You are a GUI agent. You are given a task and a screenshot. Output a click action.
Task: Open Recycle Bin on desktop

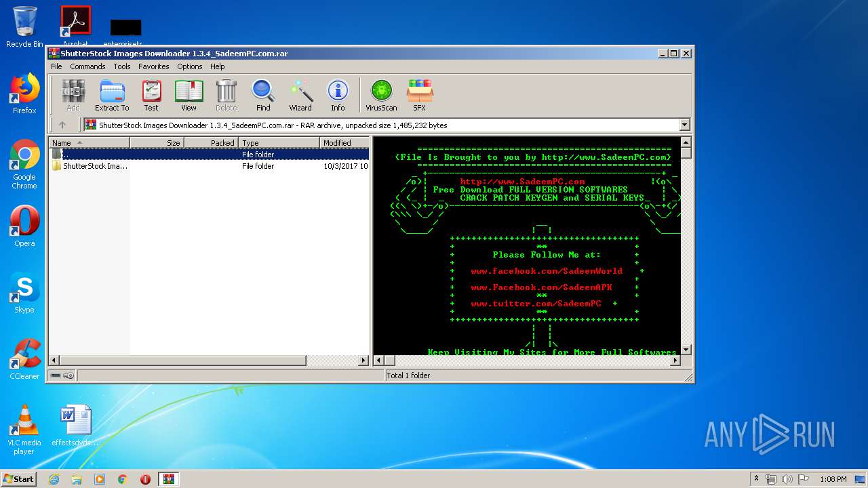(x=24, y=27)
